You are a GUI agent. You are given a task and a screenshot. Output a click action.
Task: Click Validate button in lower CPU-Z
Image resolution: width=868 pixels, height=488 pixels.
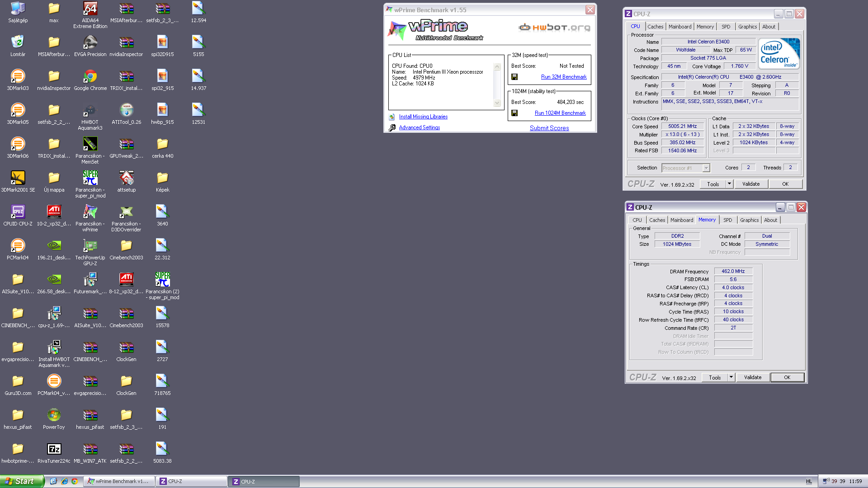[753, 377]
